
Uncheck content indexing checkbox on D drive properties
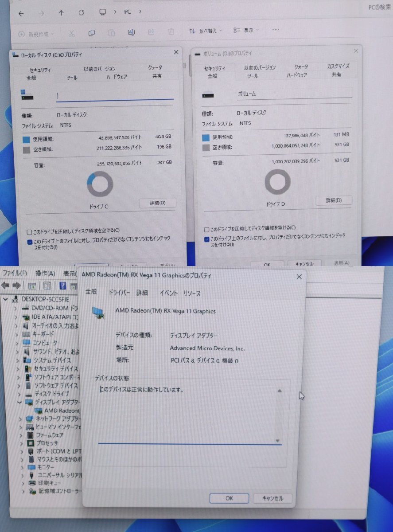tap(206, 240)
